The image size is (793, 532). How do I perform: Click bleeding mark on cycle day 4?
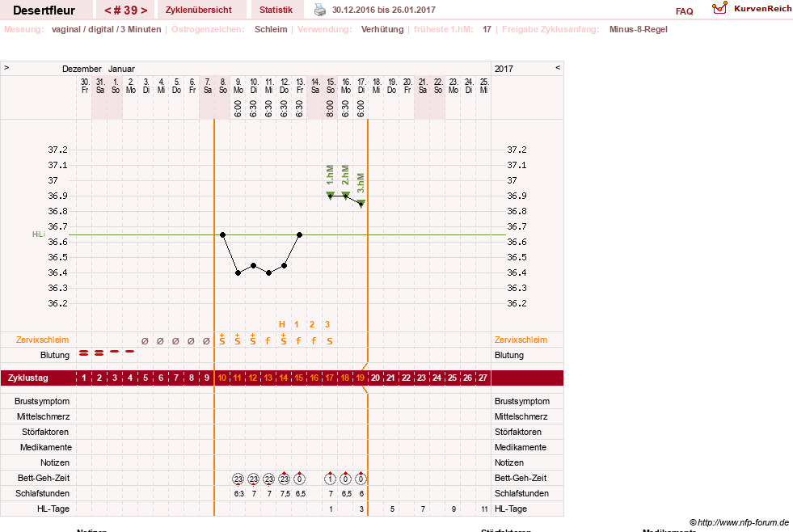click(130, 351)
